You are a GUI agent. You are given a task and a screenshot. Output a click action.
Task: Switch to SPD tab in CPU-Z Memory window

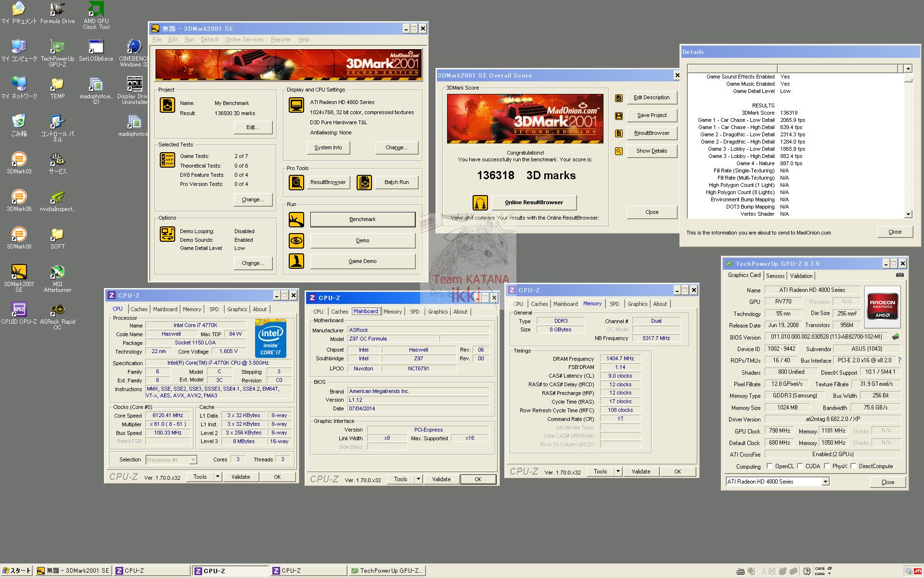pyautogui.click(x=615, y=304)
